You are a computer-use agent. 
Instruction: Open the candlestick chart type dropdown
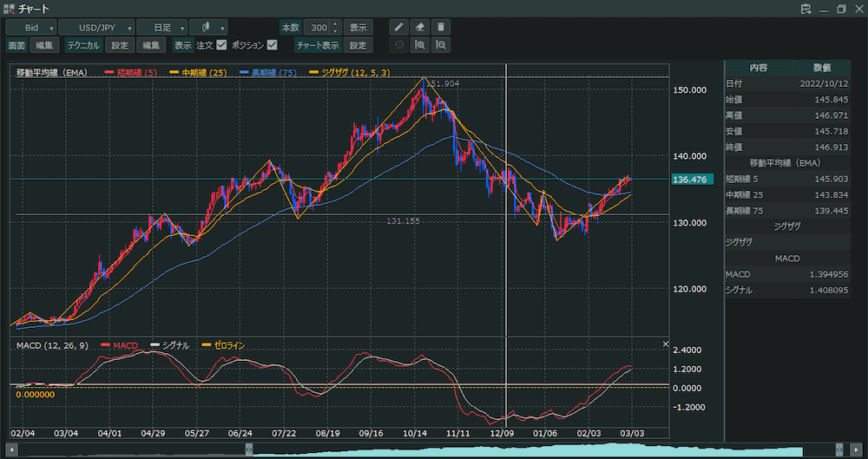point(208,27)
